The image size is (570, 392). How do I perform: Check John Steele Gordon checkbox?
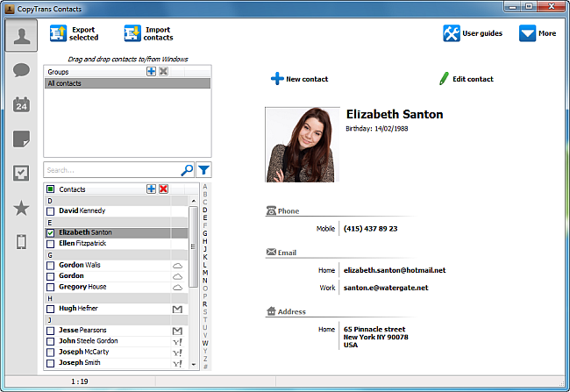click(51, 341)
